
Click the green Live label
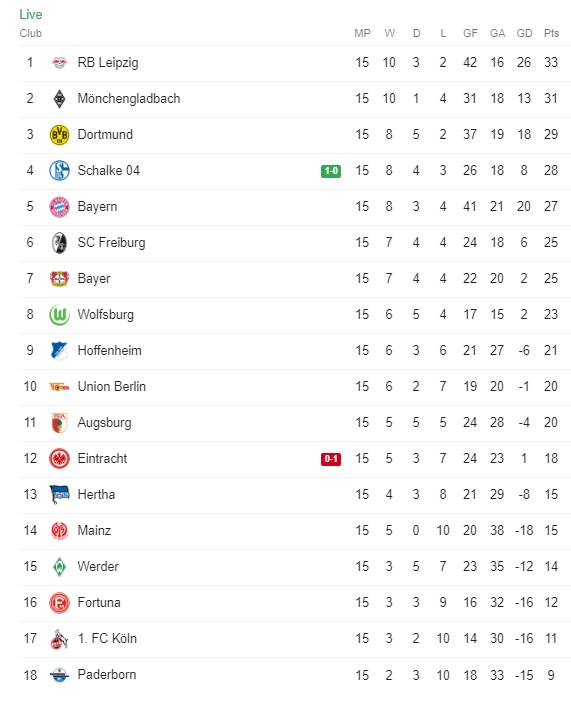tap(31, 14)
